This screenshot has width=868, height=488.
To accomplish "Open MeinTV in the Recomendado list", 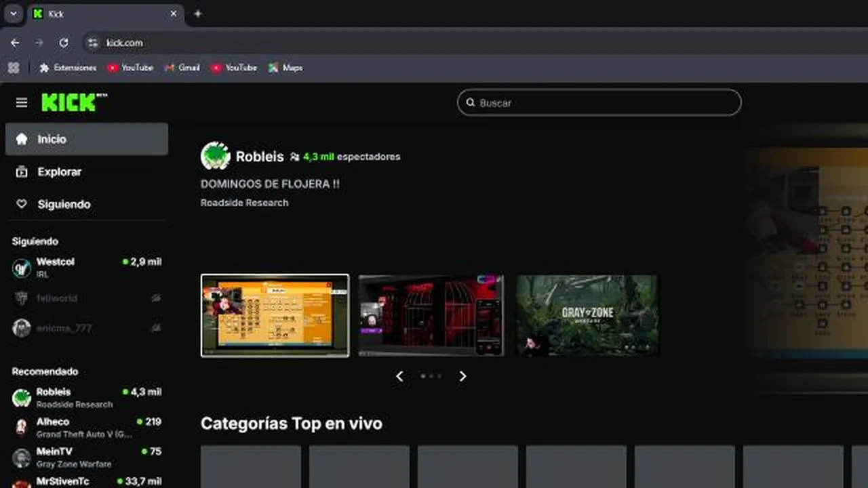I will coord(87,457).
